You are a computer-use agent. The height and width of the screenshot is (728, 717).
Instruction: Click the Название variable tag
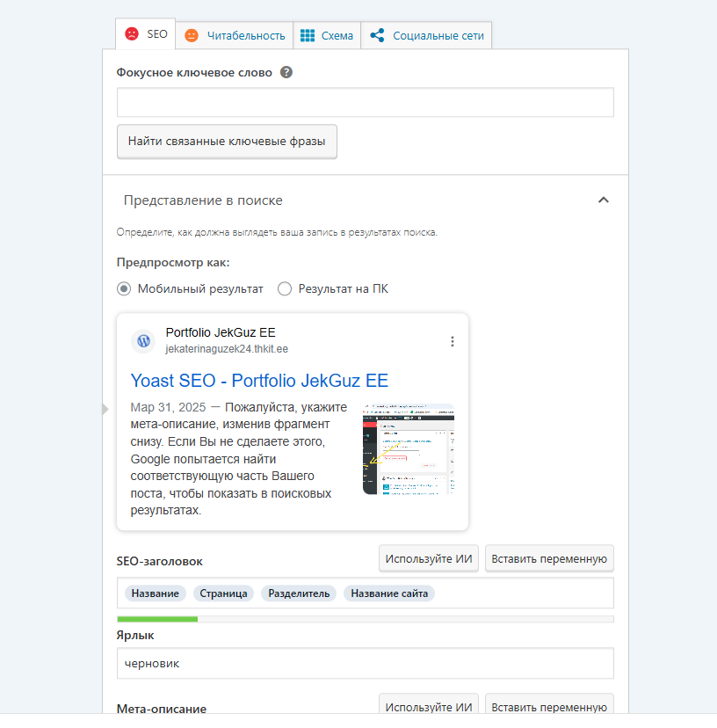pos(155,593)
